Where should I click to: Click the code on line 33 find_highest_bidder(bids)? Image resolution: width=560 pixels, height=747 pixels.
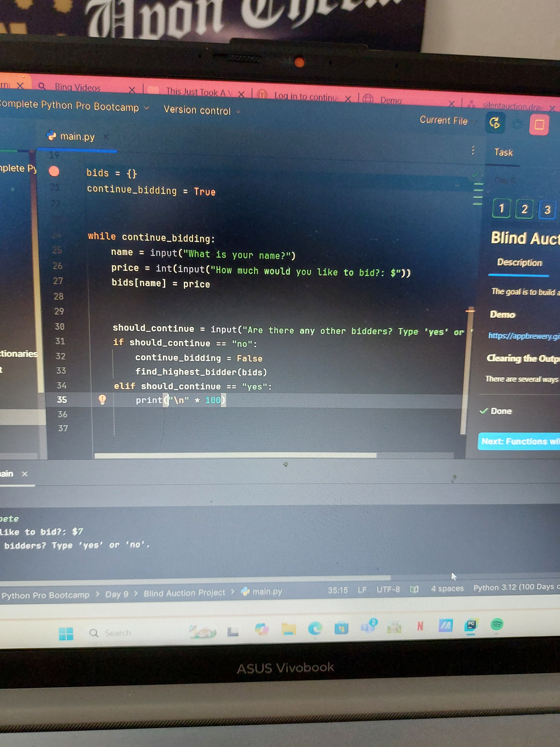point(201,372)
